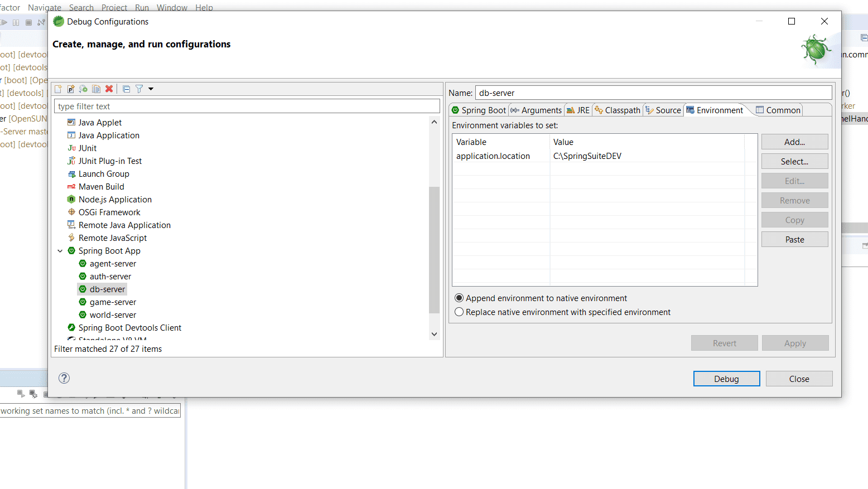Screen dimensions: 868x489
Task: Delete selected launch configuration with red X
Action: tap(109, 89)
